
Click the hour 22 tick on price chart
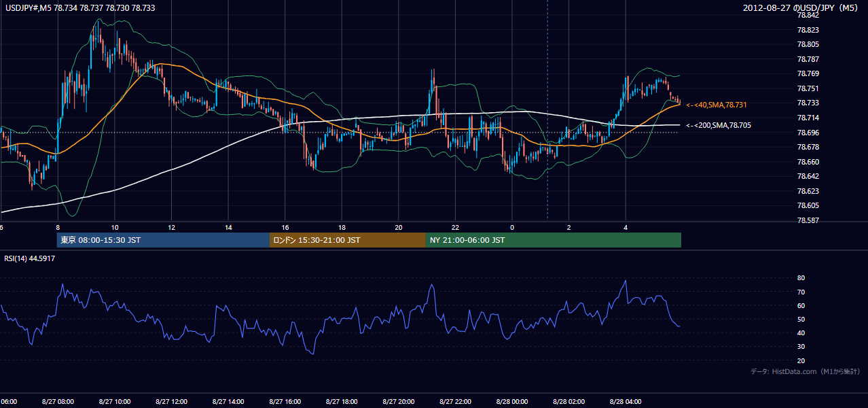coord(455,227)
